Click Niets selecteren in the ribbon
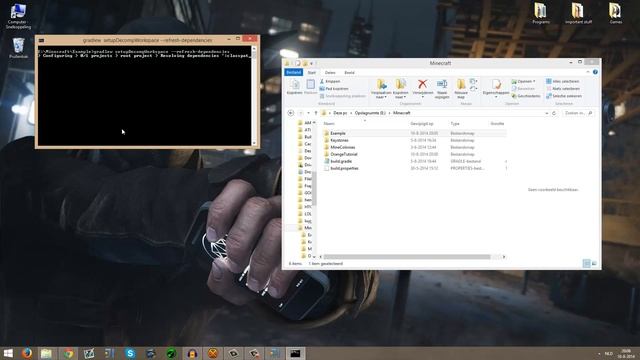 (563, 89)
